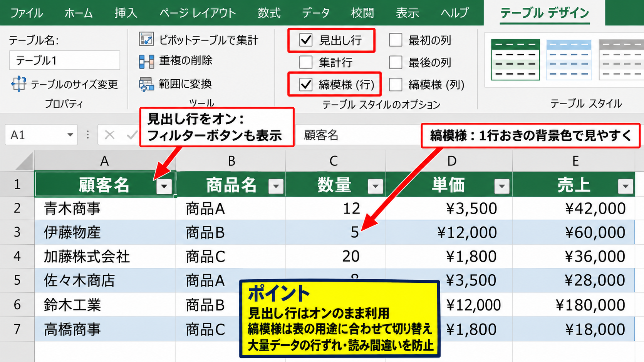Click cell containing ¥180,000
This screenshot has height=362, width=644.
click(x=574, y=305)
